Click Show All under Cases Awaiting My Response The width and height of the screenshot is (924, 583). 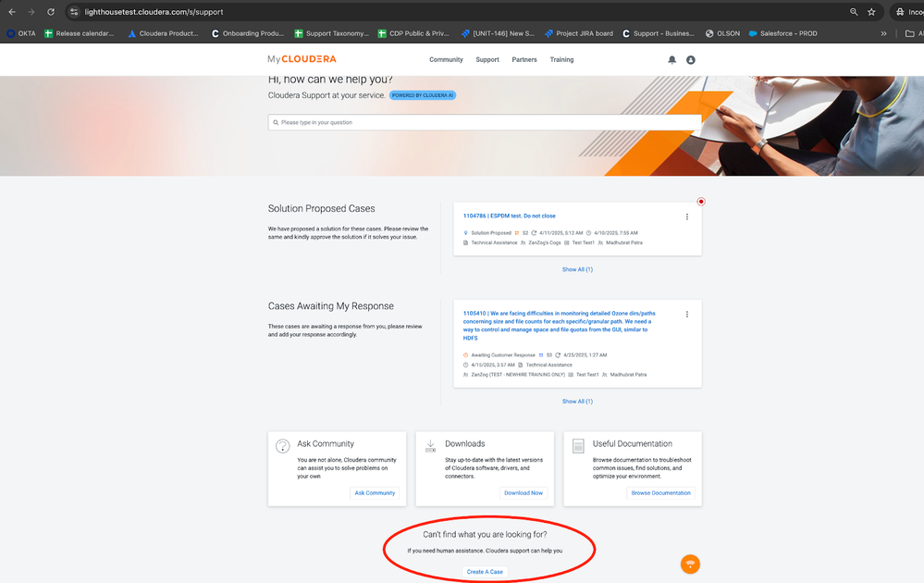point(577,402)
